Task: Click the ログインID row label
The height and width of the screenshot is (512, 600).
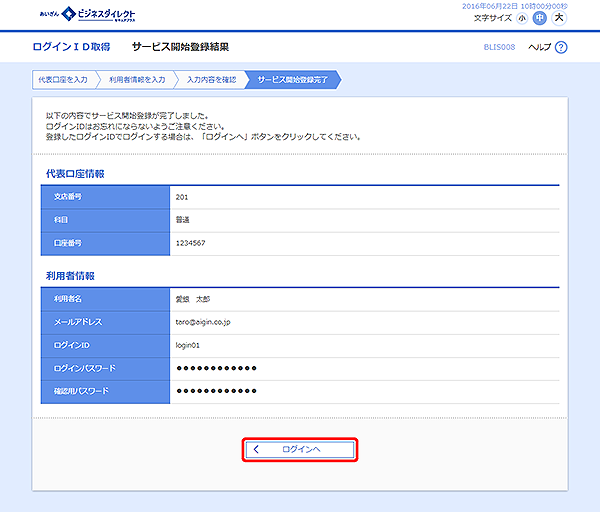Action: (72, 345)
